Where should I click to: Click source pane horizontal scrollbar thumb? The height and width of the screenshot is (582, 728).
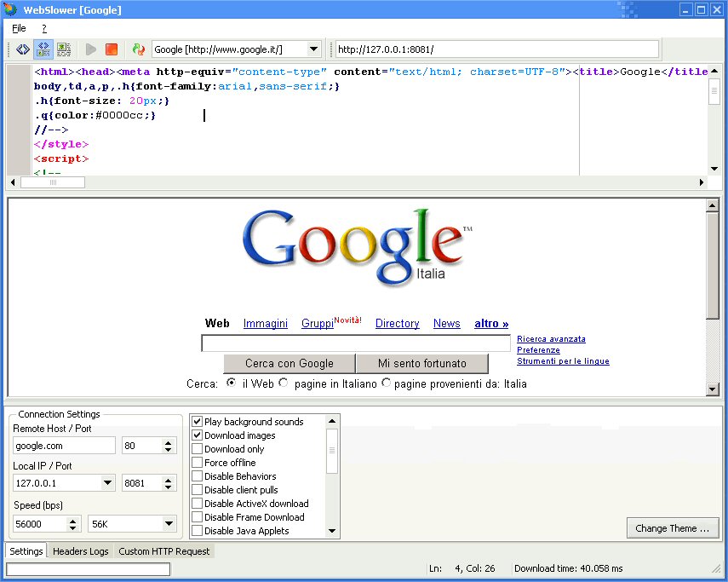coord(53,182)
